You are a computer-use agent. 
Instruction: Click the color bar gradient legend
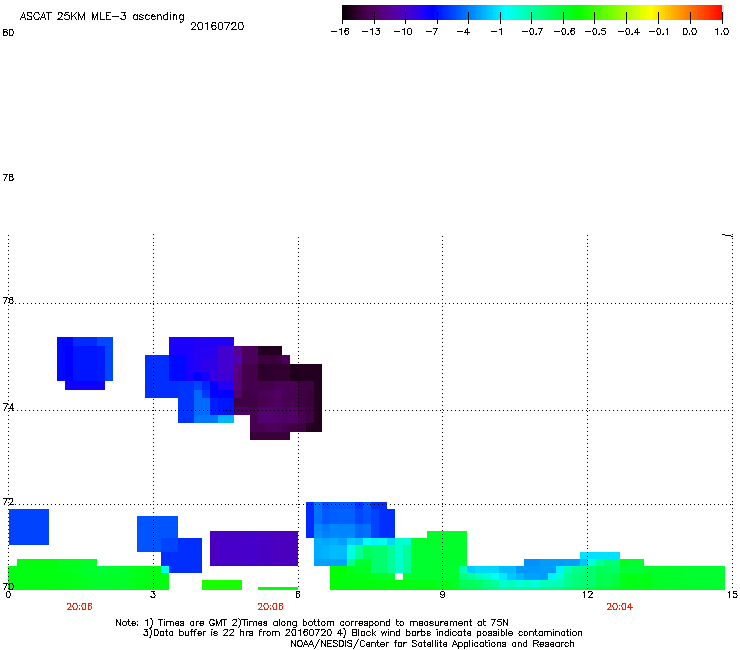(x=532, y=13)
